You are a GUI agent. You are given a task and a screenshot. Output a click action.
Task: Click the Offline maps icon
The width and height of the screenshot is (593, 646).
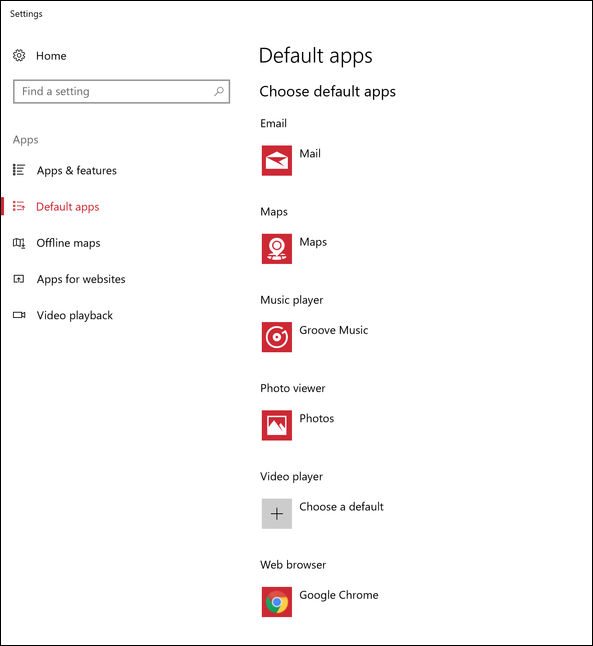[19, 243]
